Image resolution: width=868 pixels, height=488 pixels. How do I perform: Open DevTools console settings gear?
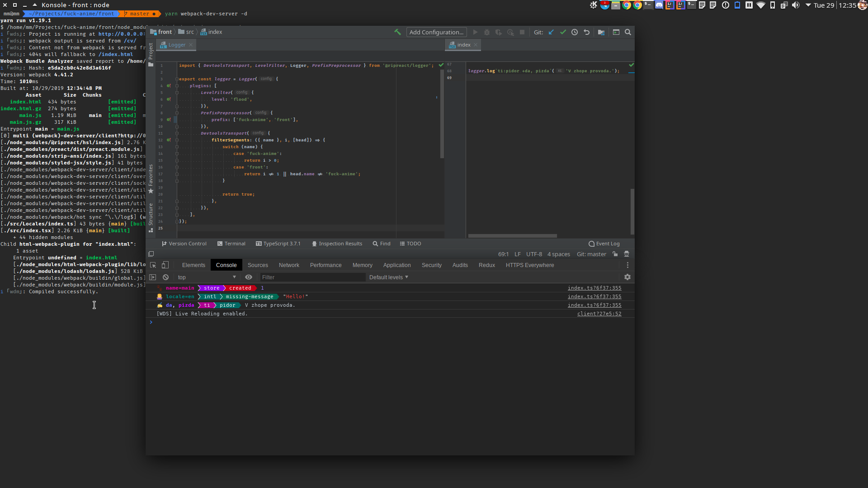pyautogui.click(x=627, y=277)
